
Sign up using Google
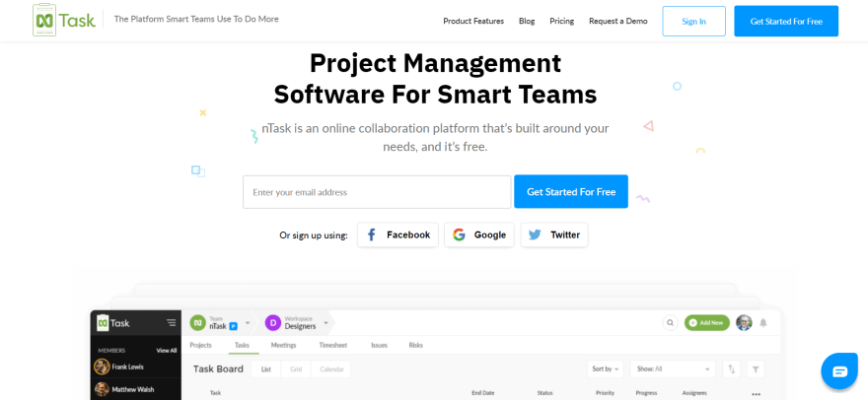coord(478,234)
